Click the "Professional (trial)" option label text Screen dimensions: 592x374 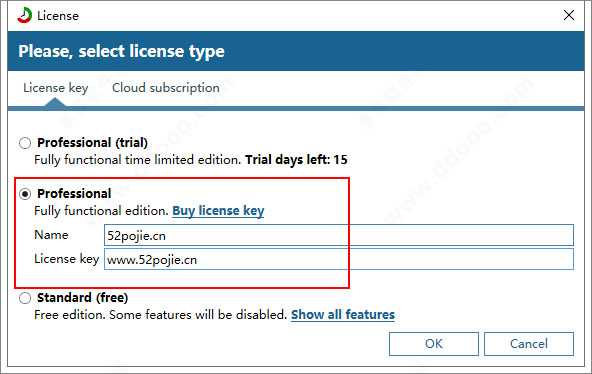click(x=92, y=143)
